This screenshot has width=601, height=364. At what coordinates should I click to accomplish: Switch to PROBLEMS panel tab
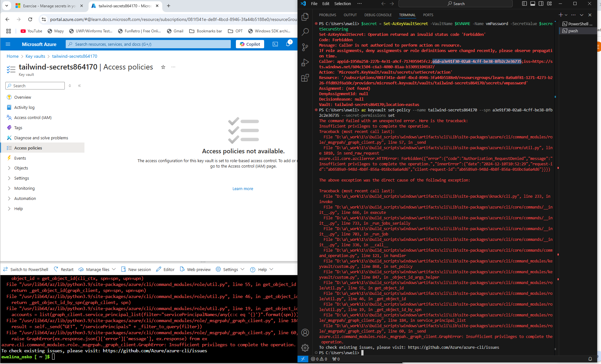(x=327, y=15)
